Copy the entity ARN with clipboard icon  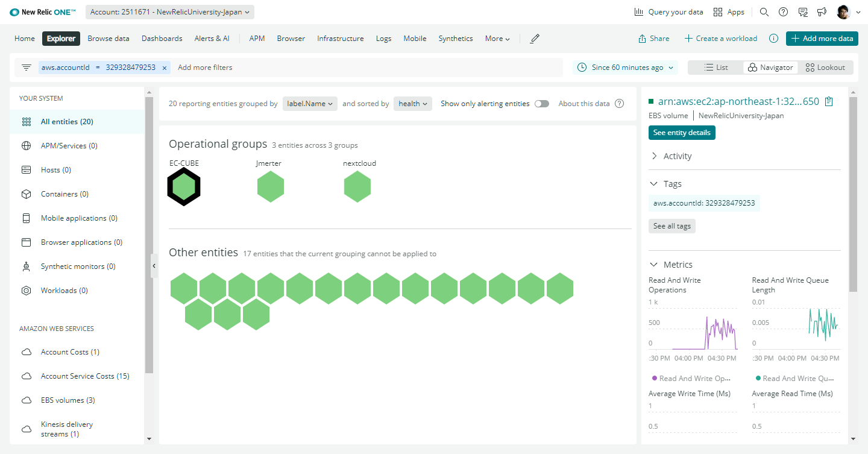click(x=829, y=101)
